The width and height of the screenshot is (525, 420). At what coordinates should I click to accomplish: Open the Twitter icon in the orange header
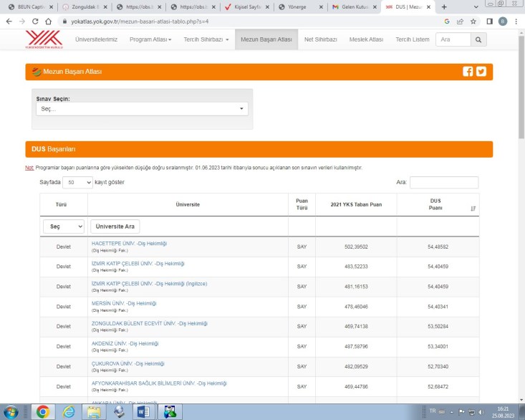[481, 71]
